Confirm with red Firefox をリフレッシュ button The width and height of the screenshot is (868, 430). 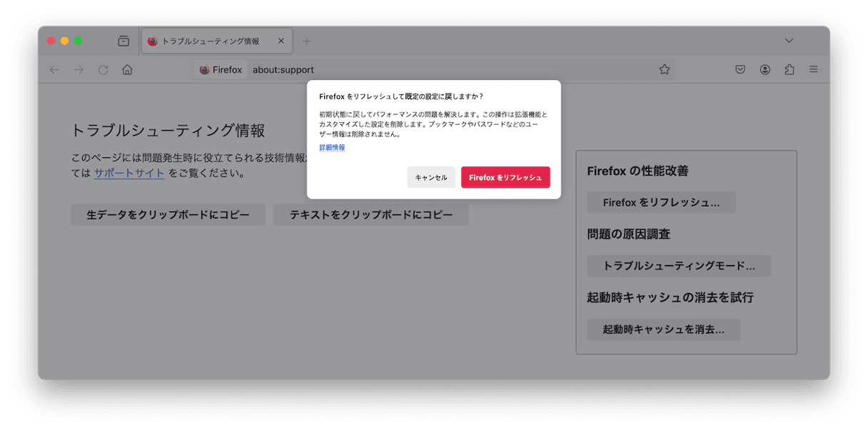pos(505,177)
